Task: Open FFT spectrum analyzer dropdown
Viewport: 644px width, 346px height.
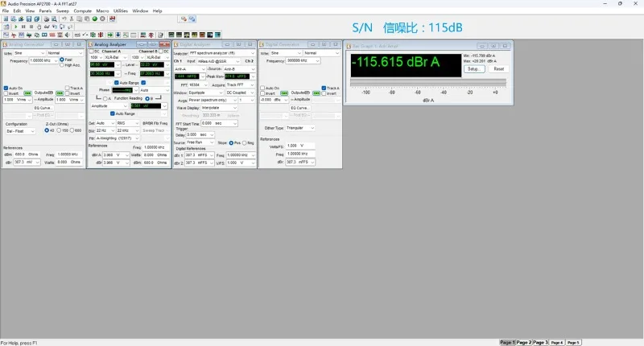Action: pyautogui.click(x=222, y=53)
